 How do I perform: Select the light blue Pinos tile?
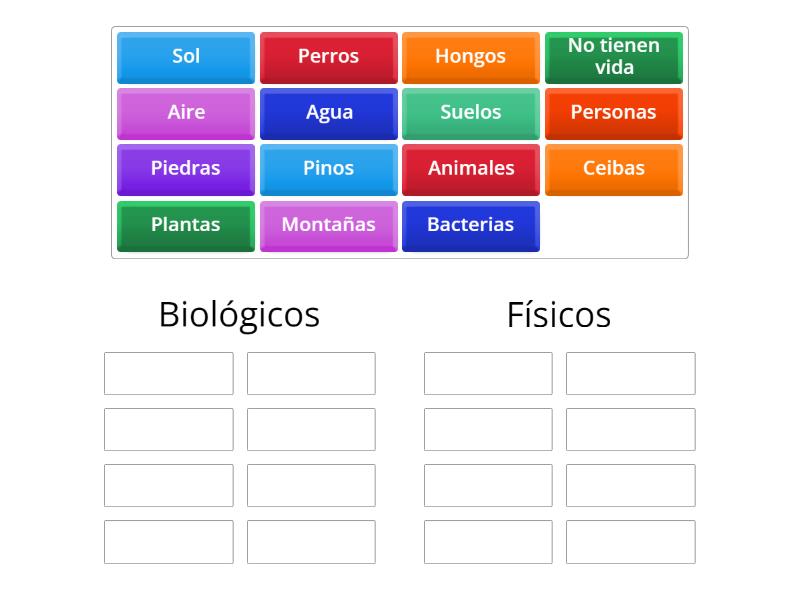[329, 170]
